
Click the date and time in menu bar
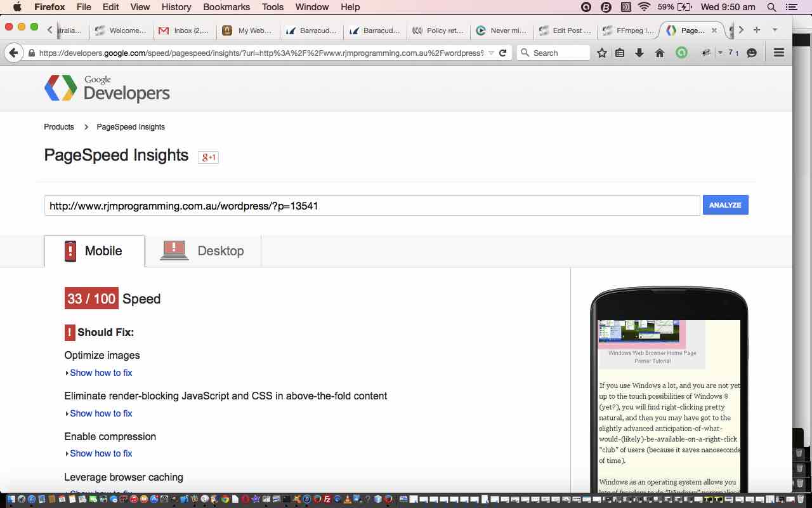pyautogui.click(x=728, y=7)
